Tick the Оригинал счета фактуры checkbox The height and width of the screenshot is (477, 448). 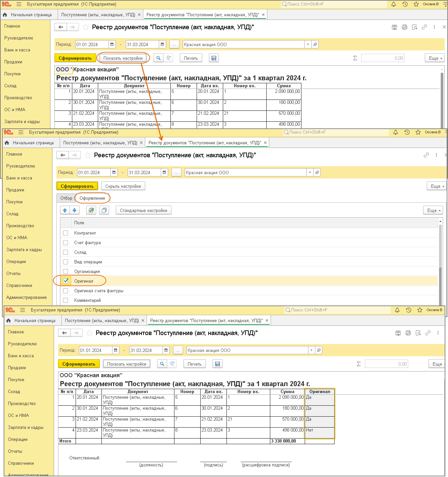pos(66,291)
